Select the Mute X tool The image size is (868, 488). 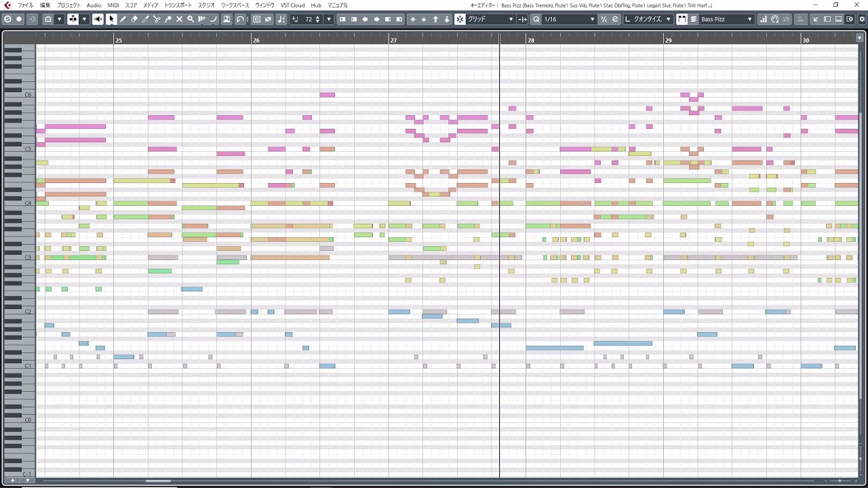pyautogui.click(x=180, y=19)
